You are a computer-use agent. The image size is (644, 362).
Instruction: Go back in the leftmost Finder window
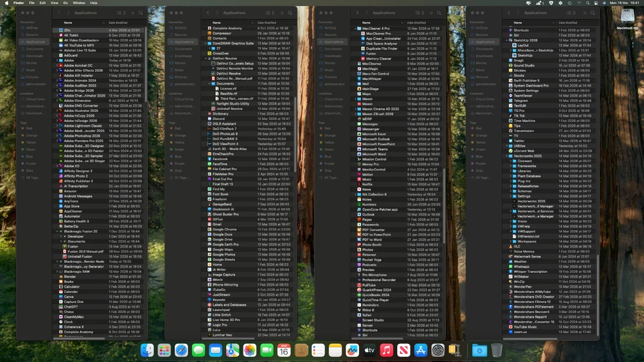[x=59, y=13]
